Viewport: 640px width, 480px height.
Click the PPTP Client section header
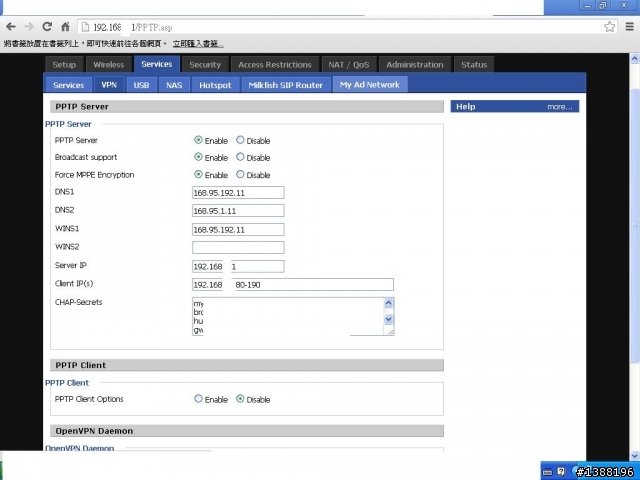(247, 365)
